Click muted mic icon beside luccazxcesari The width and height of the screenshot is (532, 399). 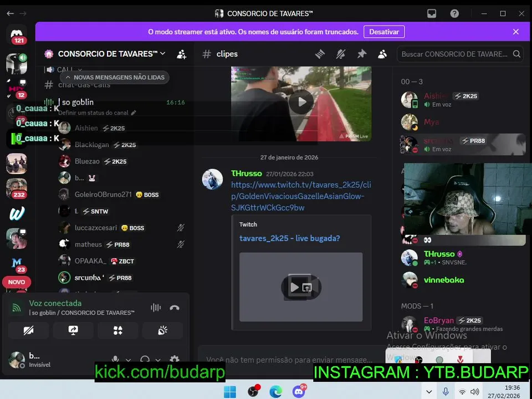tap(181, 227)
